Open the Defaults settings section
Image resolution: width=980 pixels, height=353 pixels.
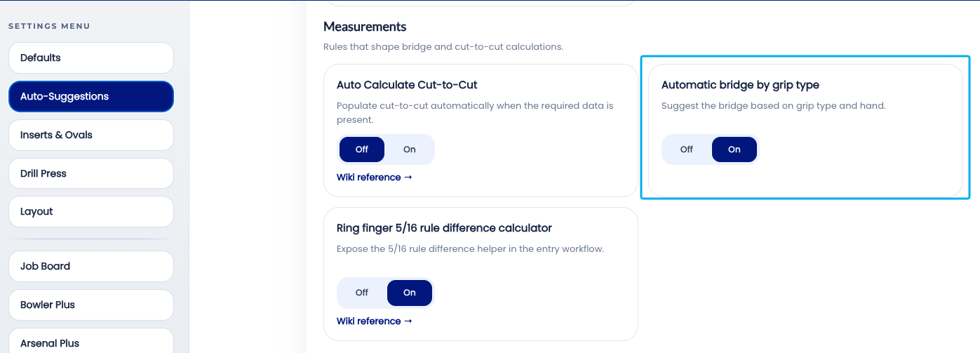(91, 58)
